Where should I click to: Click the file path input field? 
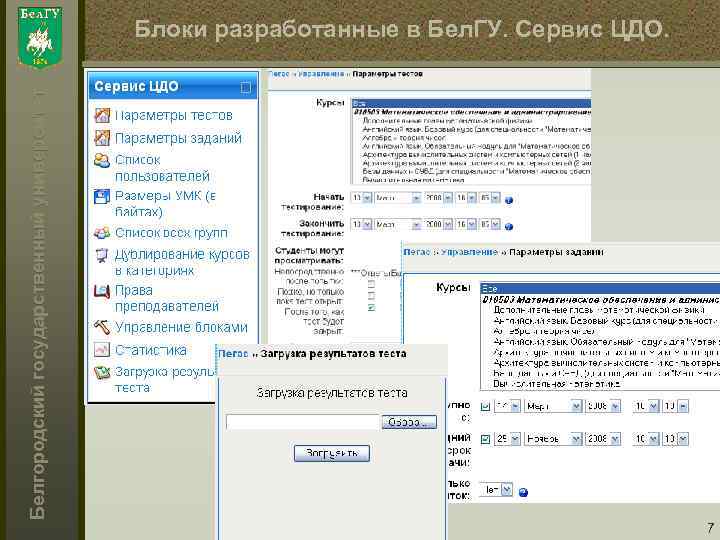303,422
